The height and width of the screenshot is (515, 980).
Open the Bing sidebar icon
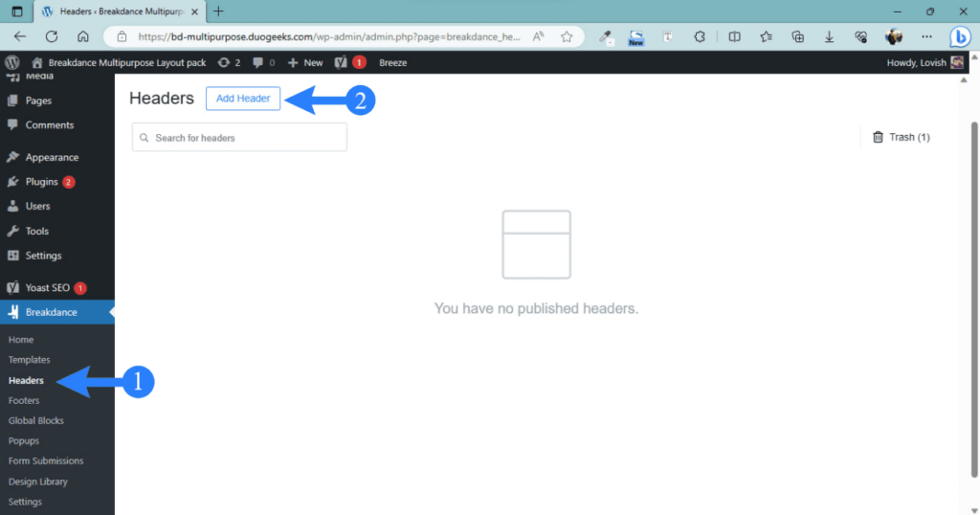tap(960, 37)
